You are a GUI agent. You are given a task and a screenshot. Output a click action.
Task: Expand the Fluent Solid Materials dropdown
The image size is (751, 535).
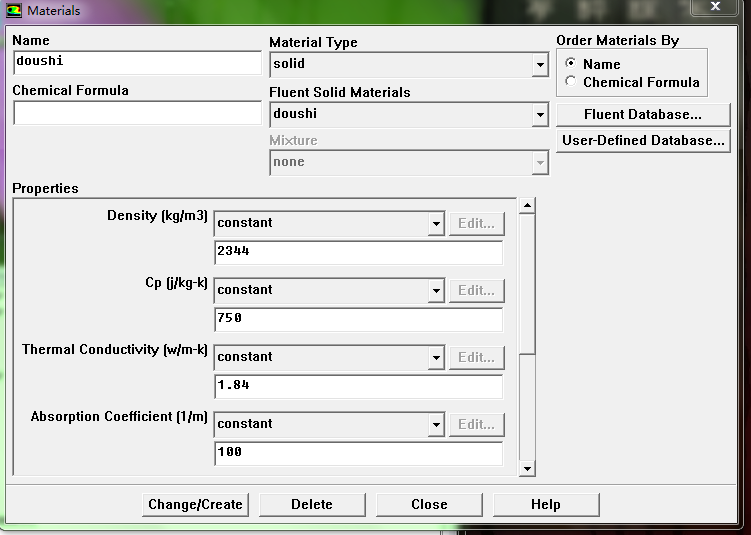pos(540,115)
